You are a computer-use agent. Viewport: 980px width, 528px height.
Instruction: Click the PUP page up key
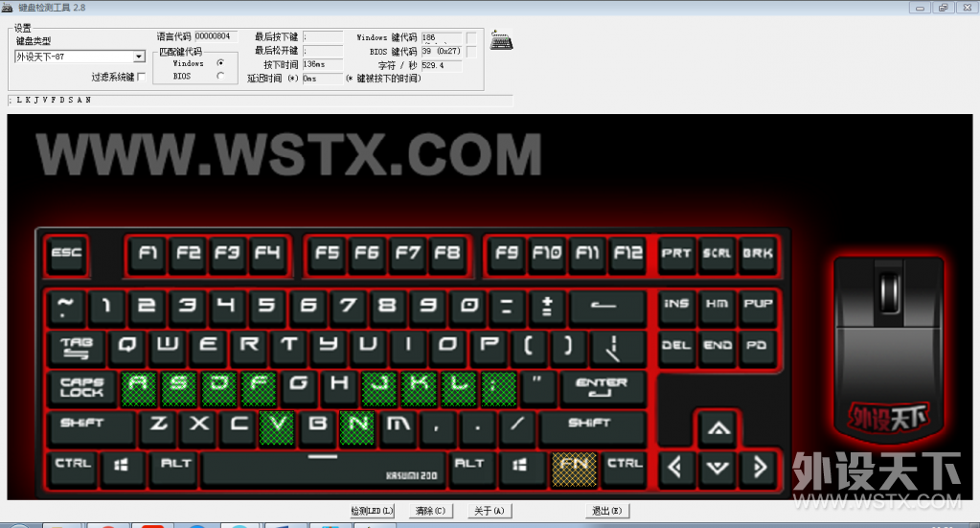758,306
